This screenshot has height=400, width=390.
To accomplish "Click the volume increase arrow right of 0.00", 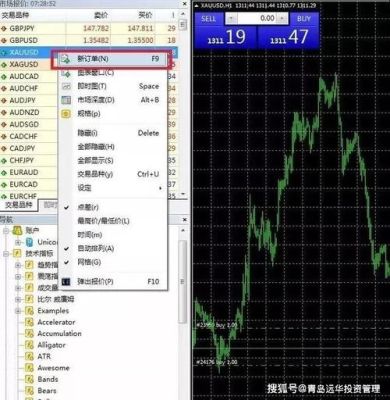I will pyautogui.click(x=283, y=19).
